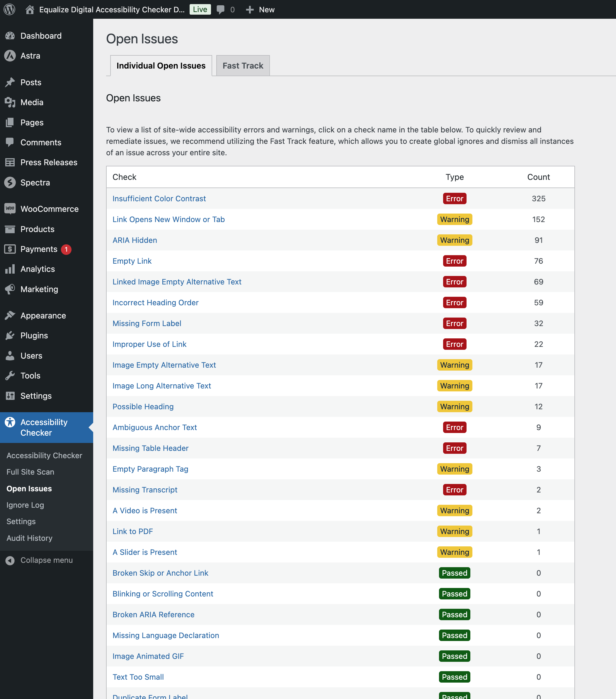Viewport: 616px width, 699px height.
Task: Click the Pages icon in sidebar
Action: tap(10, 122)
